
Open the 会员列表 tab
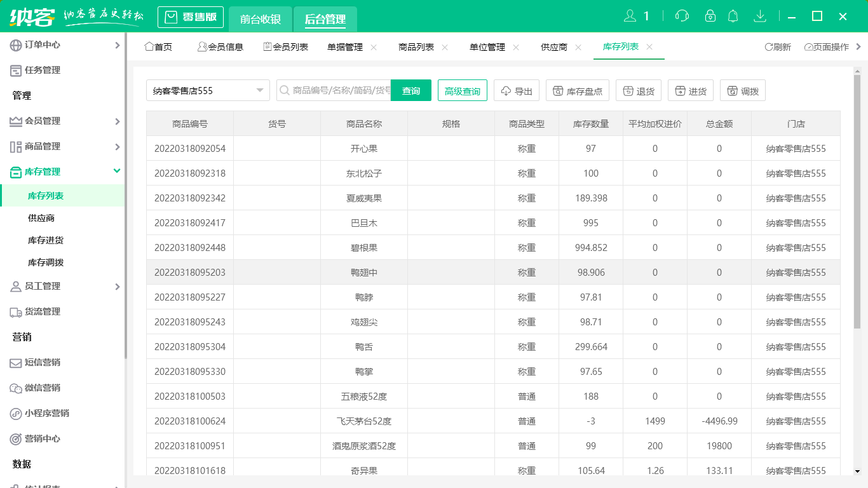(285, 47)
